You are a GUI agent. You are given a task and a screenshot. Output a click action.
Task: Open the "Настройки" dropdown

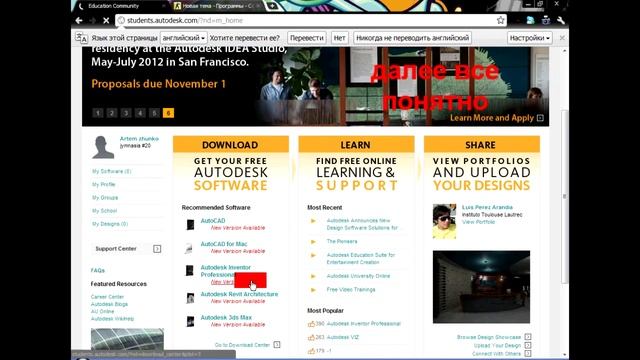click(529, 38)
